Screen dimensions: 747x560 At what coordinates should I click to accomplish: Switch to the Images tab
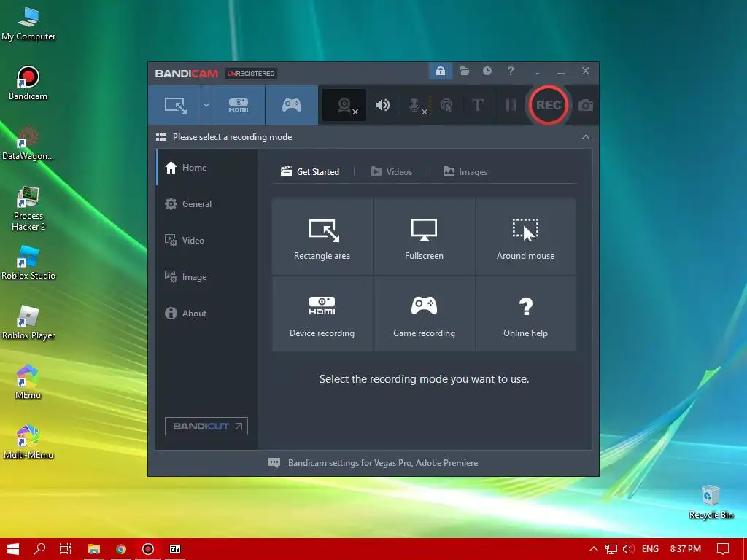click(x=465, y=171)
